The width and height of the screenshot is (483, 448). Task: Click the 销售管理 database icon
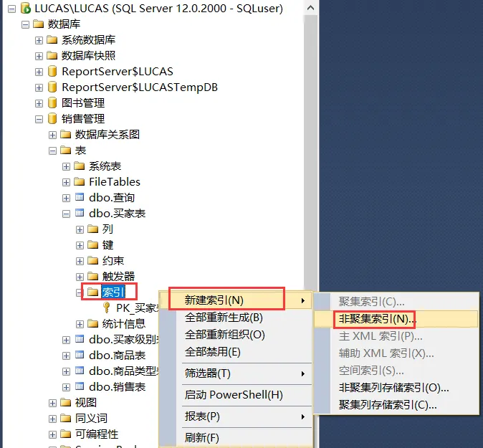(x=52, y=118)
